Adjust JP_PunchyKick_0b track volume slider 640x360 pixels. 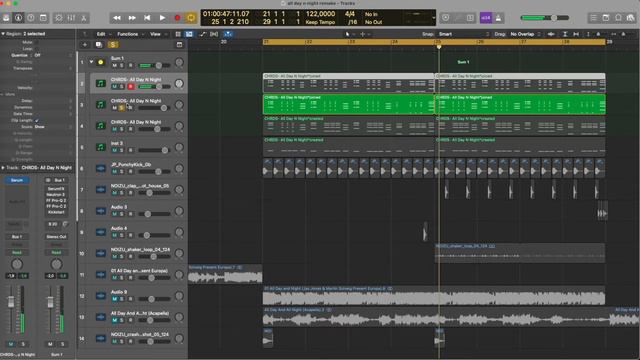155,171
